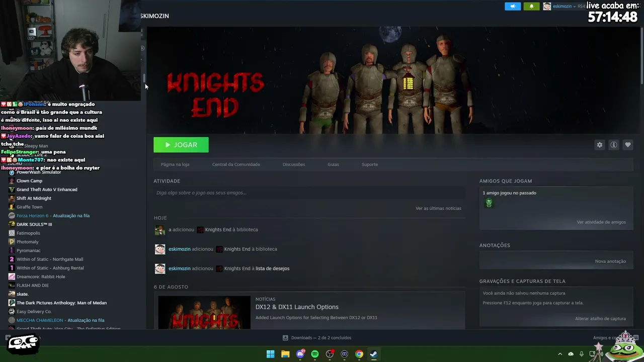
Task: Click the microphone icon in the system tray
Action: (582, 354)
